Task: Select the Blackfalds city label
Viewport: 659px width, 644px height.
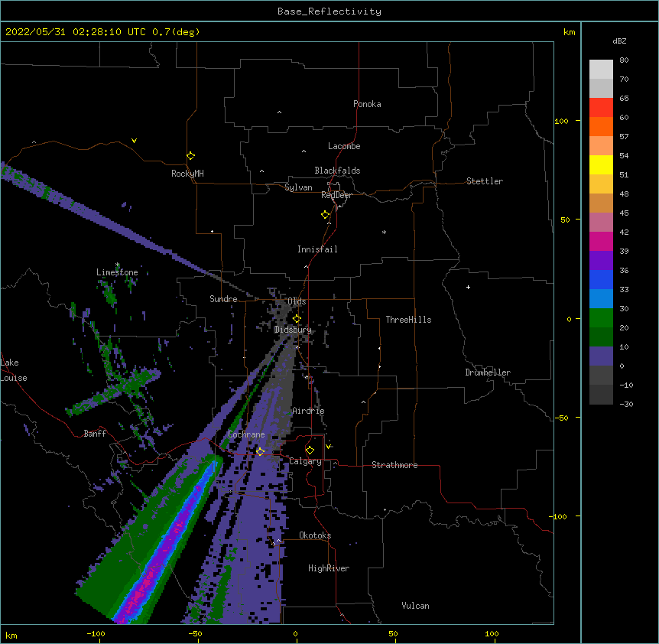Action: (337, 171)
